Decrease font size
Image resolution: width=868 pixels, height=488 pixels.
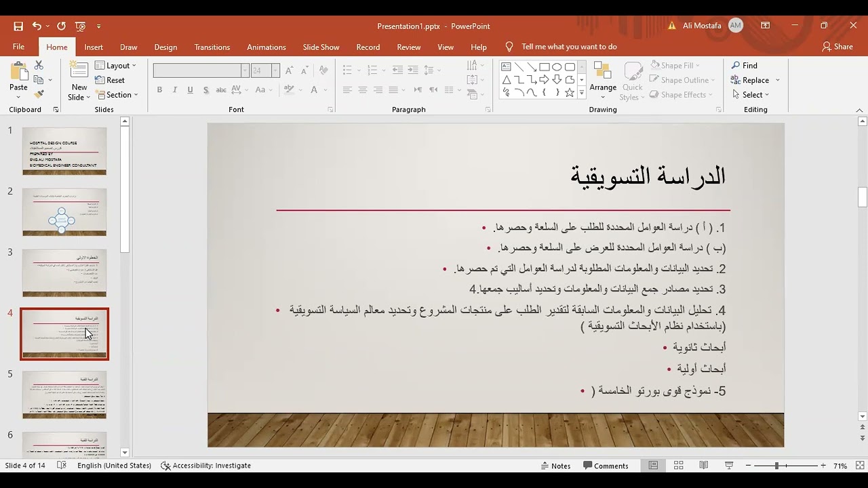[x=304, y=70]
